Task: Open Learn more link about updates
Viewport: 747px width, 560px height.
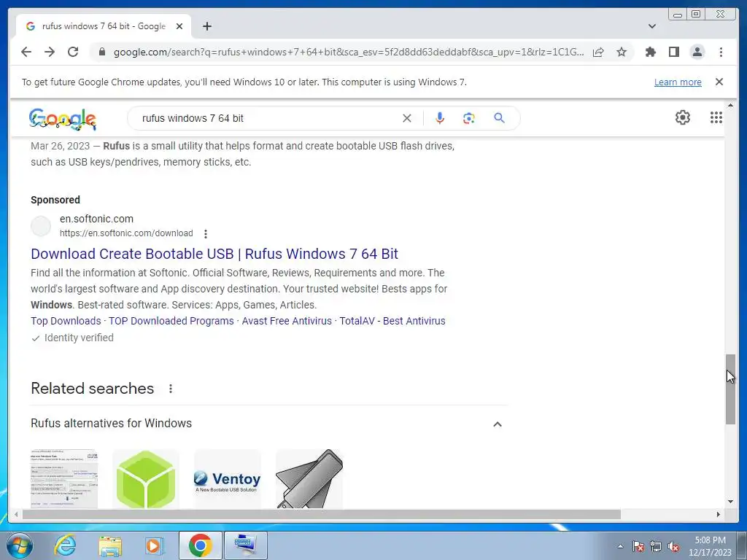Action: click(x=678, y=82)
